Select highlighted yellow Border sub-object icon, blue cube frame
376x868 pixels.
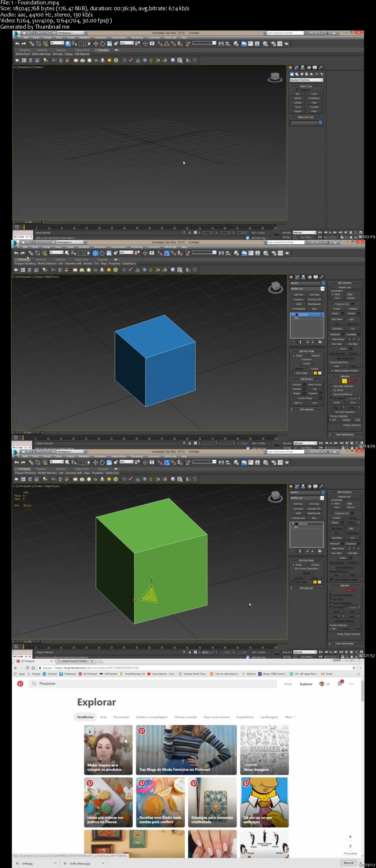point(344,381)
